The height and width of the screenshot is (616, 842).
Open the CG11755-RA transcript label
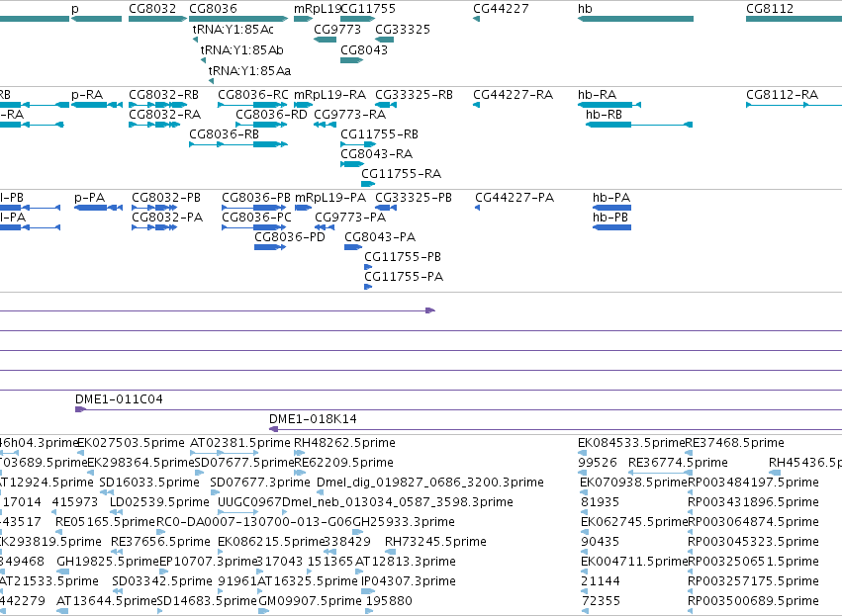pyautogui.click(x=401, y=174)
